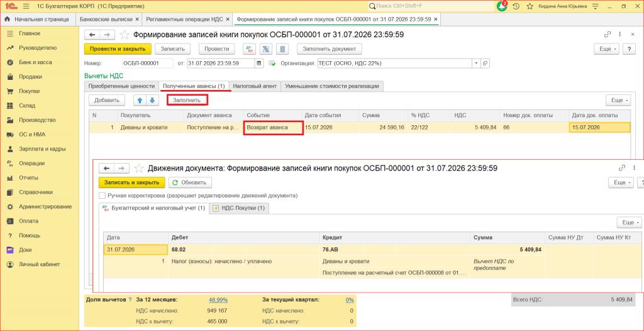Close the Банковские выписки tab
The width and height of the screenshot is (644, 331).
[x=136, y=19]
